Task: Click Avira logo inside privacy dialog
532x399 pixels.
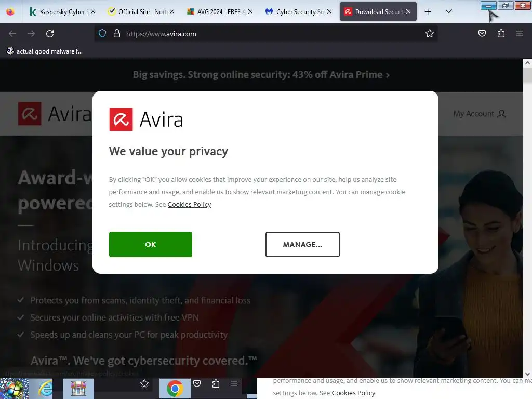Action: click(x=146, y=119)
